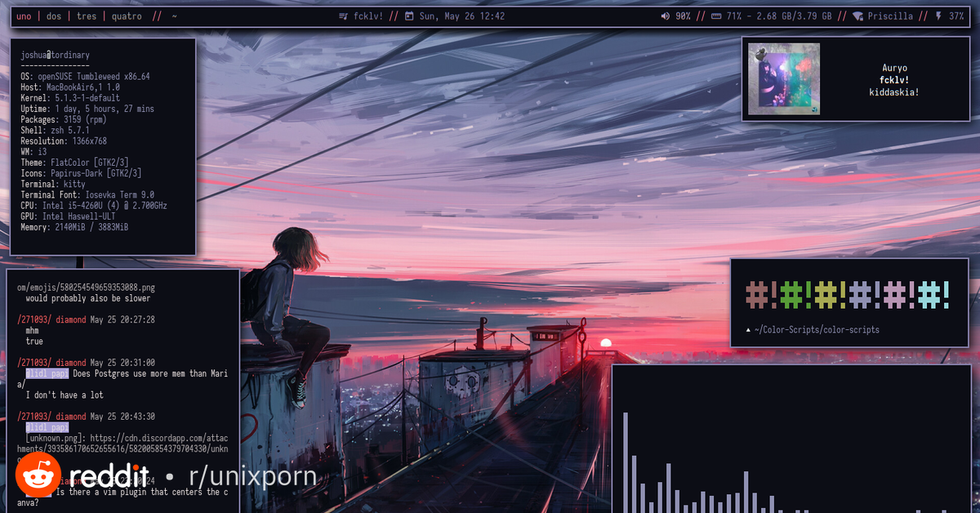The height and width of the screenshot is (513, 980).
Task: Click the 'true' chat message
Action: point(34,341)
